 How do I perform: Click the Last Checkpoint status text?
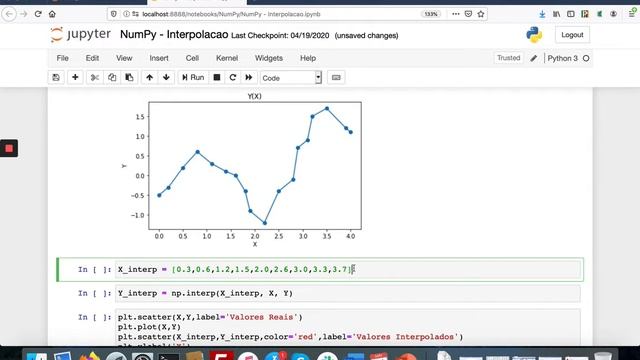280,36
